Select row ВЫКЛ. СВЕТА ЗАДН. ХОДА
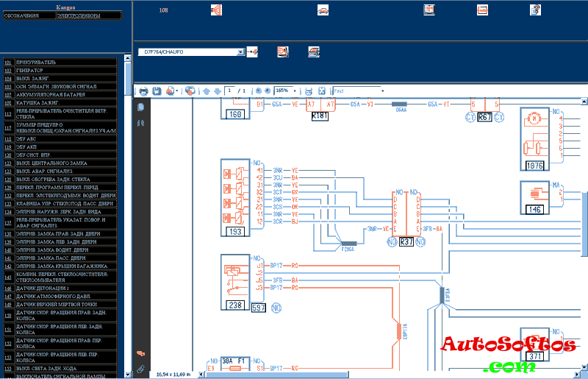The image size is (588, 379). pos(60,369)
